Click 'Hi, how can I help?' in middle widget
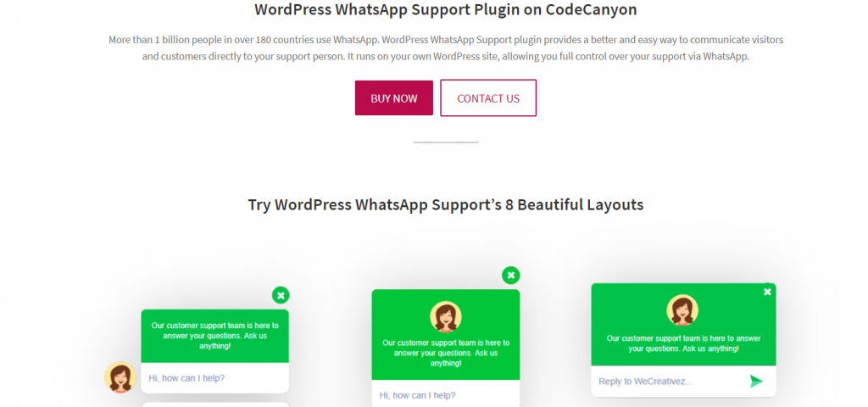 pyautogui.click(x=417, y=395)
